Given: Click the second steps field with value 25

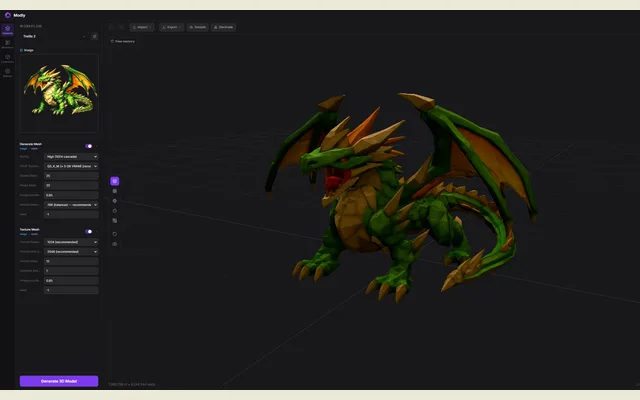Looking at the screenshot, I should [x=71, y=185].
